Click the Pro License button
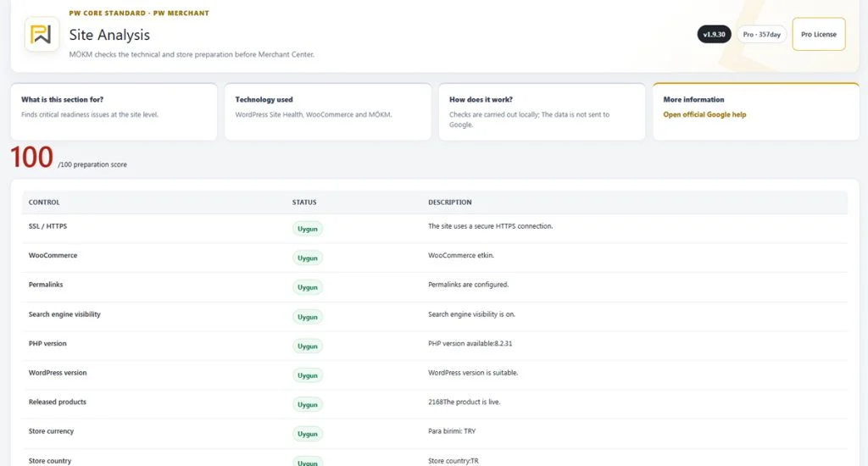868x466 pixels. point(818,34)
